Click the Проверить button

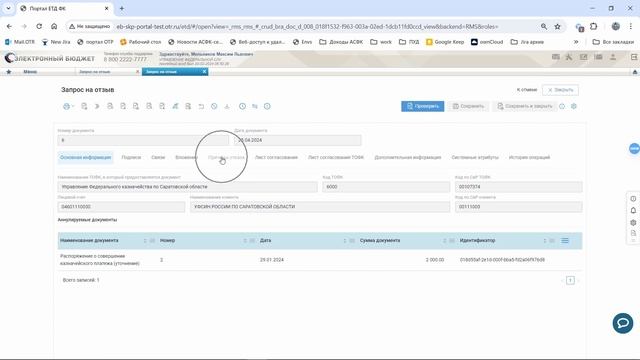422,106
